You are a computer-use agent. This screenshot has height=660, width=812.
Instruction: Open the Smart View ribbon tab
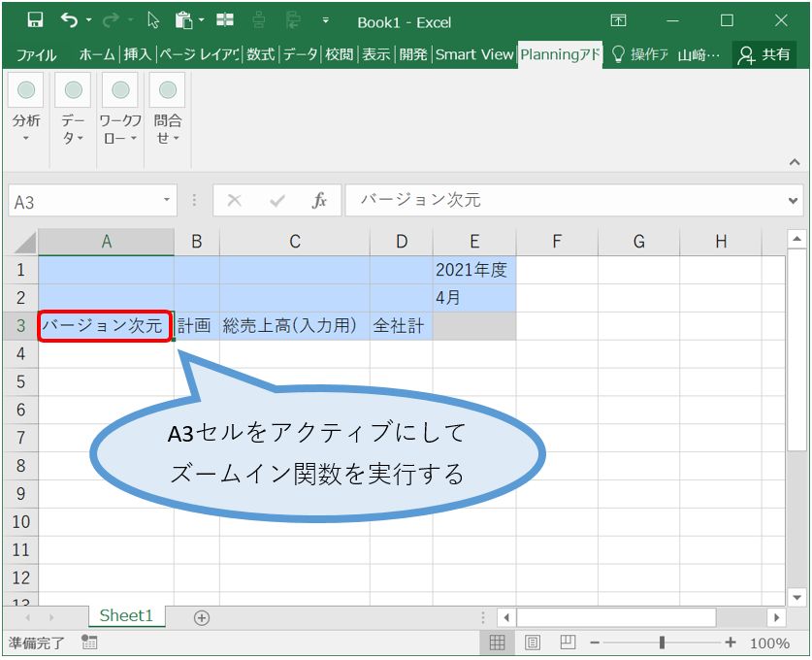pos(473,54)
